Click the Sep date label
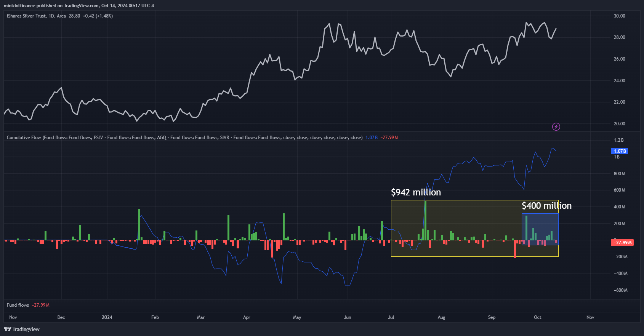 click(492, 317)
